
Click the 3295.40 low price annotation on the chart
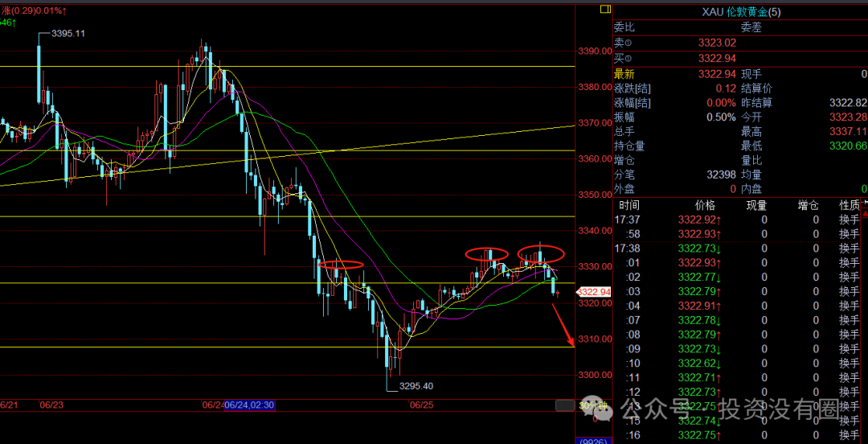coord(416,386)
